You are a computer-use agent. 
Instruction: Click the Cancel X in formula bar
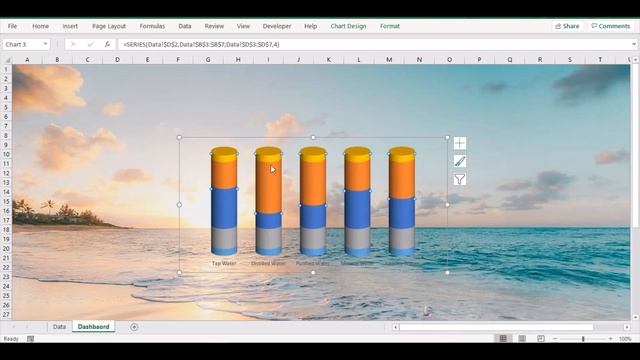[x=73, y=44]
